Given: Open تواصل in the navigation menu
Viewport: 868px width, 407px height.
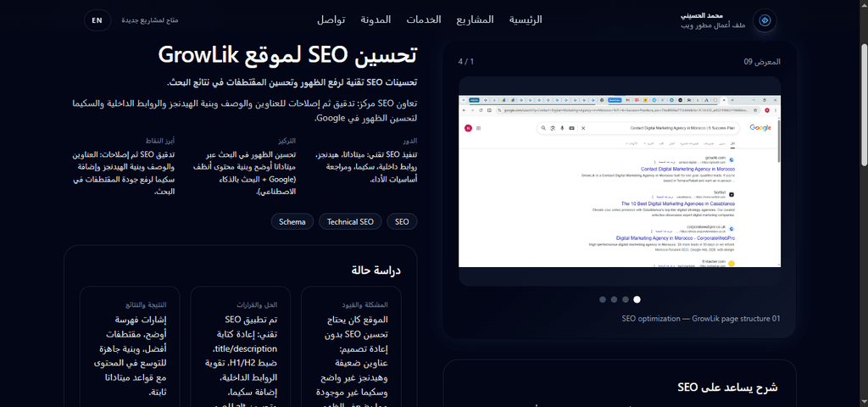Looking at the screenshot, I should pos(331,20).
